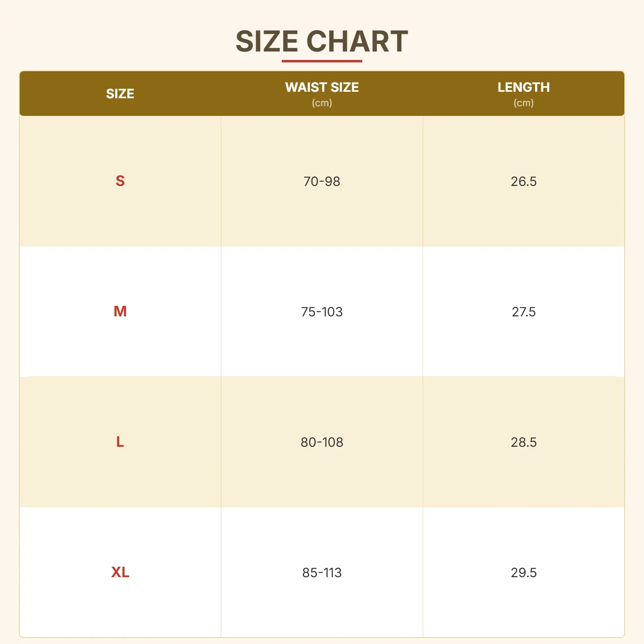This screenshot has height=644, width=644.
Task: Select the SIZE column header
Action: [x=120, y=94]
